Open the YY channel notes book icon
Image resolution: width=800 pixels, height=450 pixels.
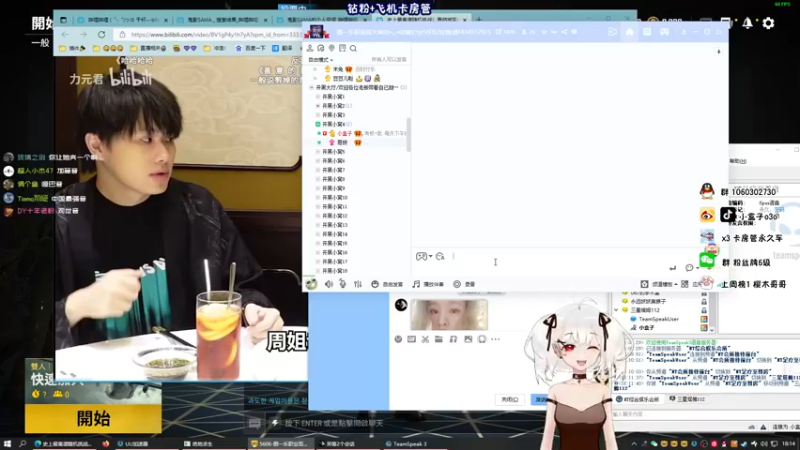342,48
